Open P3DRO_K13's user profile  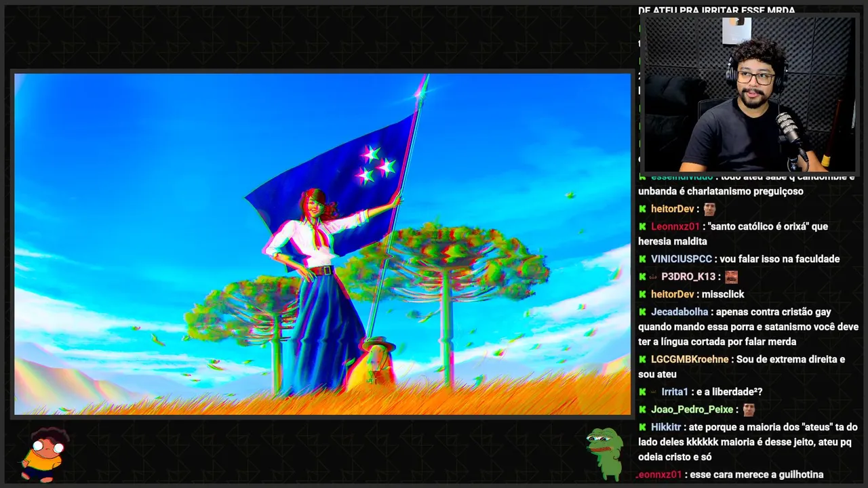click(x=688, y=277)
